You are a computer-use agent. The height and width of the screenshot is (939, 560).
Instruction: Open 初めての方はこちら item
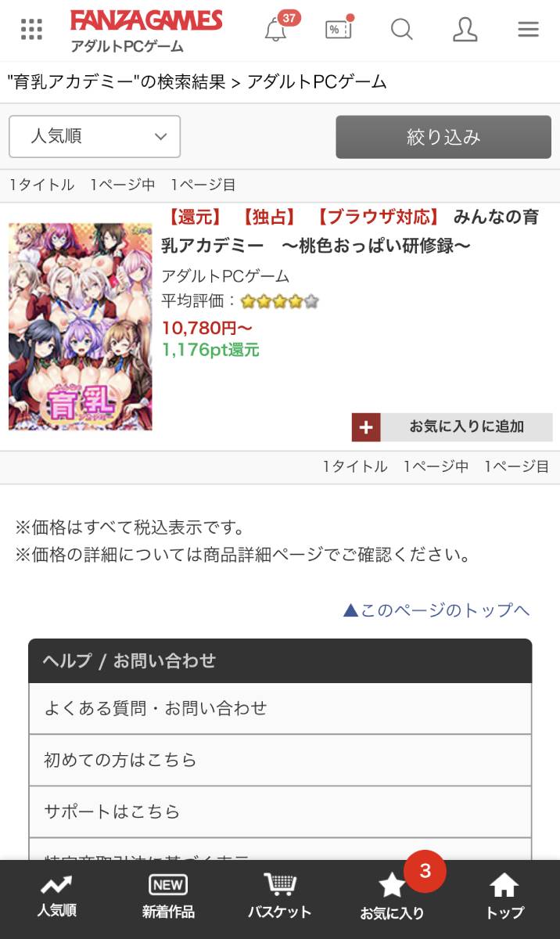(x=280, y=760)
